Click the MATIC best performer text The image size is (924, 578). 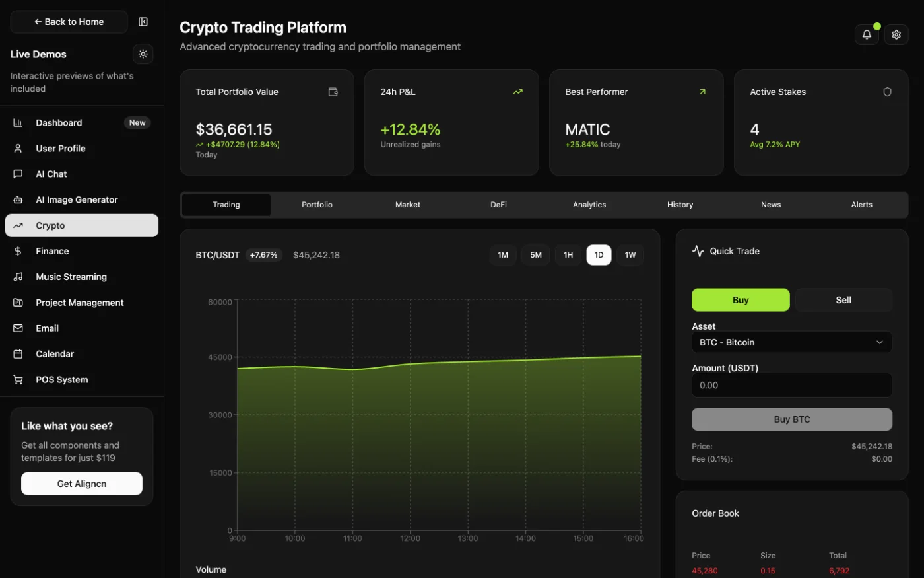(587, 129)
